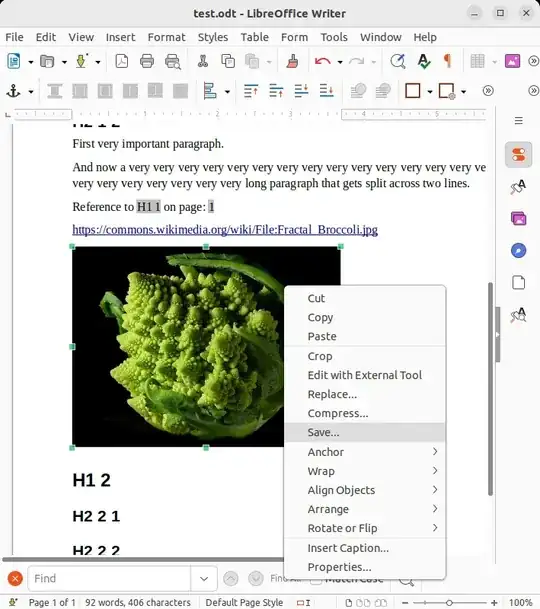The width and height of the screenshot is (540, 609).
Task: Open the Format menu
Action: pos(166,37)
